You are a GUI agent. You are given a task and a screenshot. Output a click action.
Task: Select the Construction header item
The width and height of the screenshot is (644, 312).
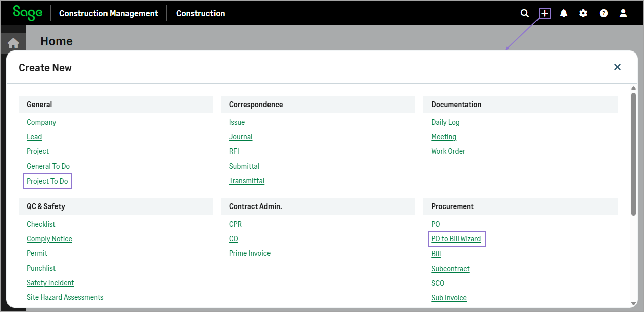(x=200, y=13)
